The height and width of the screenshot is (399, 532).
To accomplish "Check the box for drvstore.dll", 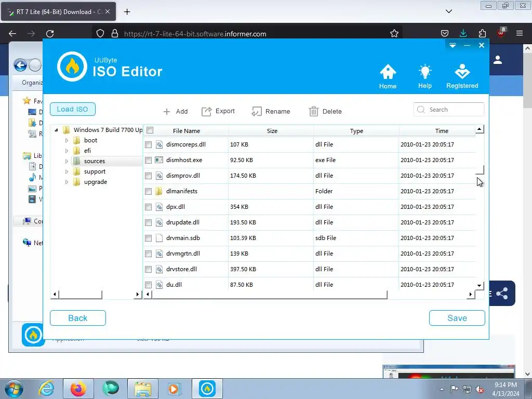I will click(x=148, y=270).
